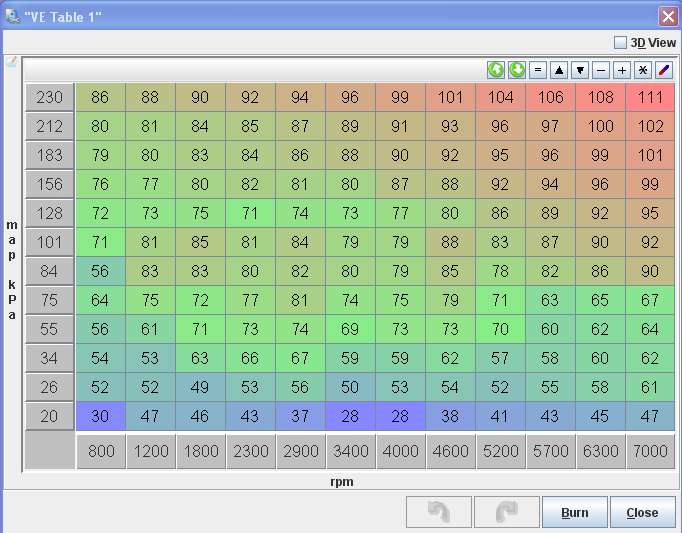Click the asterisk (multiply) toolbar button
The height and width of the screenshot is (533, 682).
643,70
